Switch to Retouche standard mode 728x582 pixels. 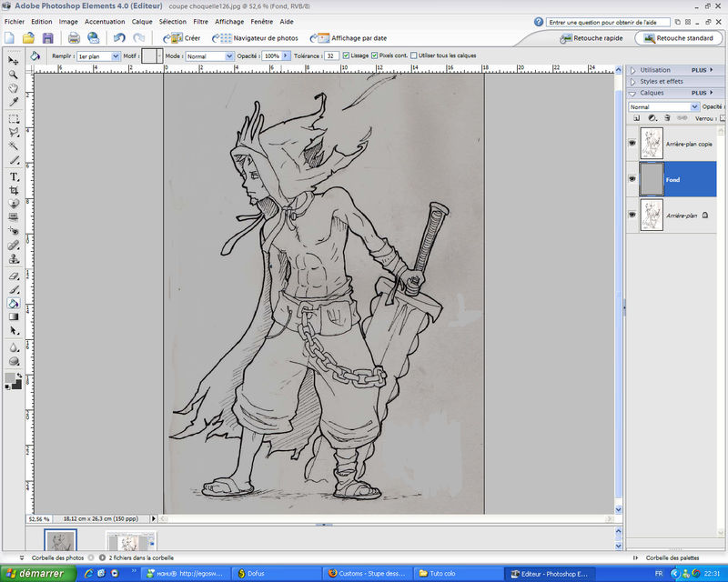(x=678, y=38)
